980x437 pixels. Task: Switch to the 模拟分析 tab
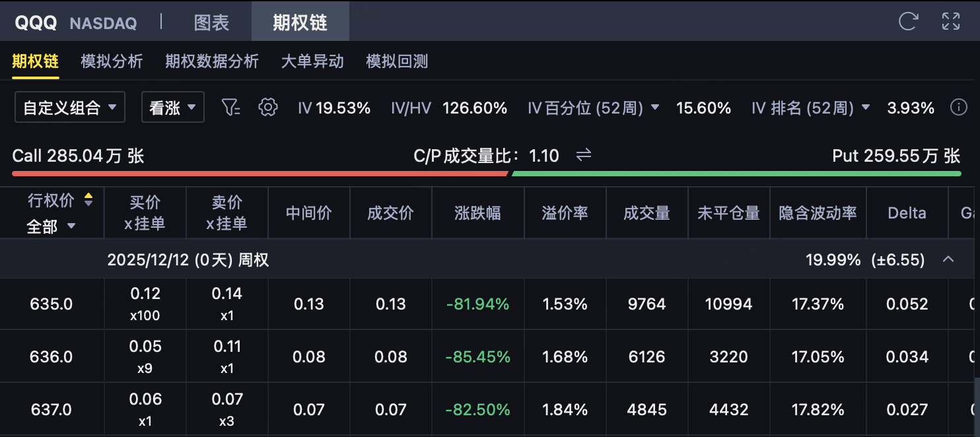point(112,61)
